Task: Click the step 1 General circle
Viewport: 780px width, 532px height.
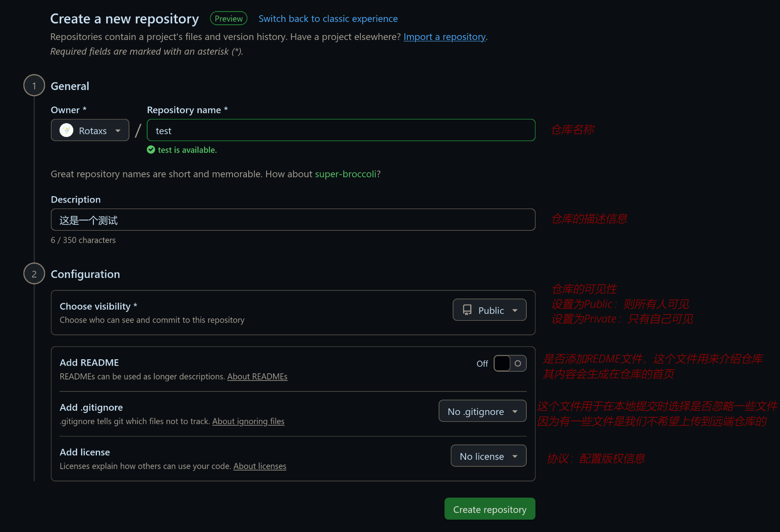Action: (x=34, y=86)
